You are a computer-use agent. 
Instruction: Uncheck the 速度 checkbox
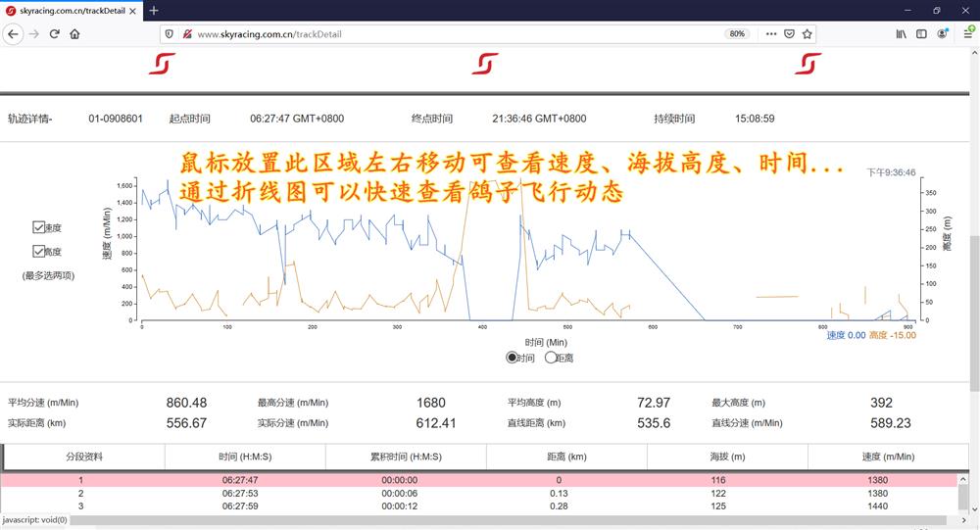click(x=39, y=227)
